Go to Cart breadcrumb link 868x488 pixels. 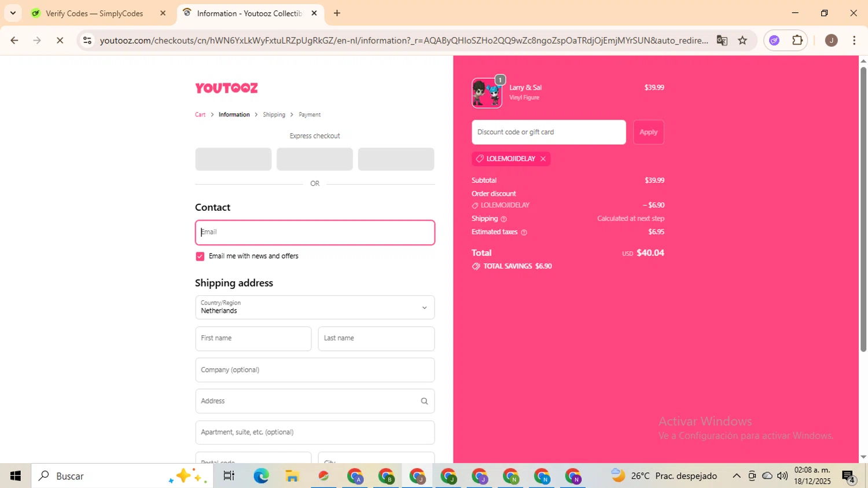[200, 115]
